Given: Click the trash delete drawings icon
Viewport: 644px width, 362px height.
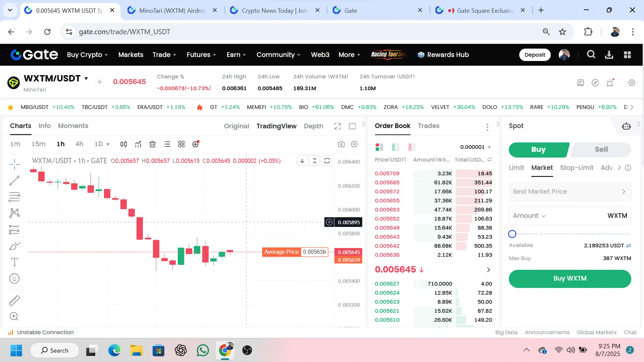Looking at the screenshot, I should click(153, 144).
